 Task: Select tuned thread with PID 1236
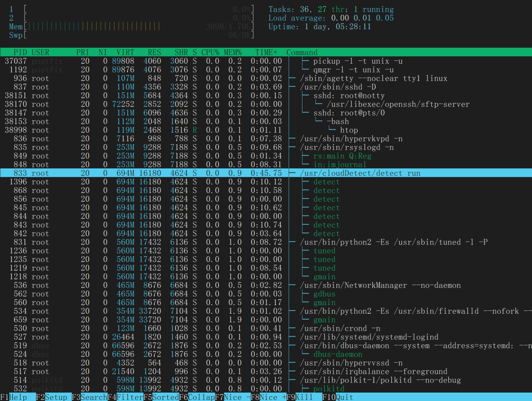(x=266, y=251)
